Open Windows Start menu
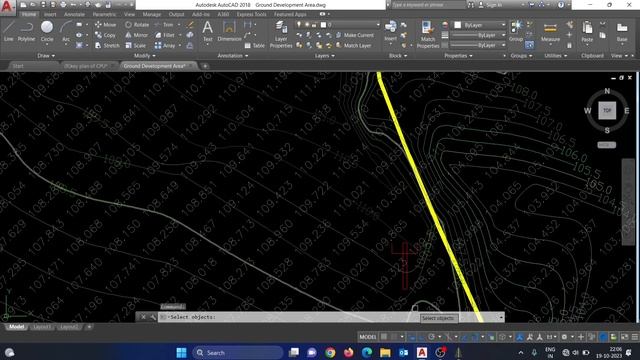 (x=181, y=352)
